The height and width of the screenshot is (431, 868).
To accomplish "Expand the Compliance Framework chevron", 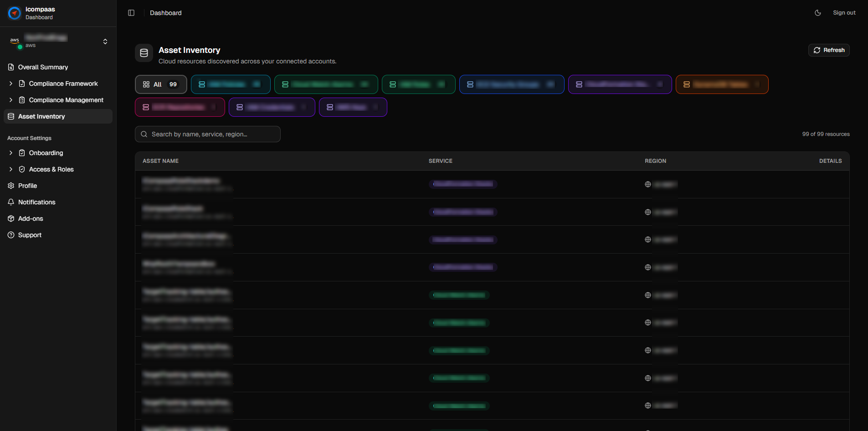I will coord(11,83).
